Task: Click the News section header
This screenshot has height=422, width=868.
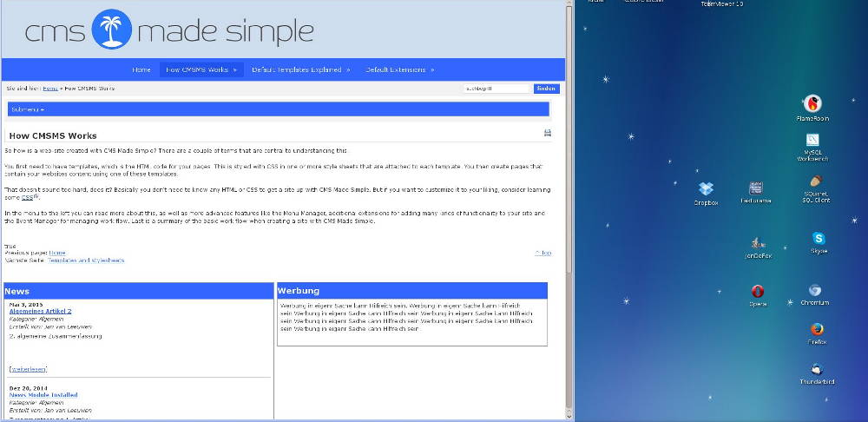Action: (x=139, y=291)
